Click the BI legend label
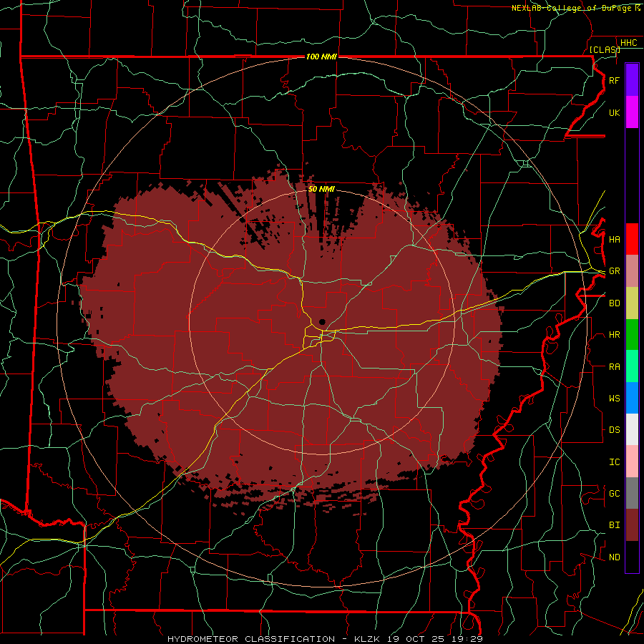644x644 pixels. click(614, 525)
